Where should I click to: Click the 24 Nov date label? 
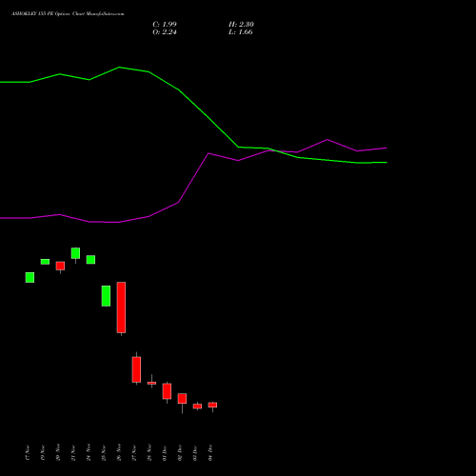tap(89, 453)
